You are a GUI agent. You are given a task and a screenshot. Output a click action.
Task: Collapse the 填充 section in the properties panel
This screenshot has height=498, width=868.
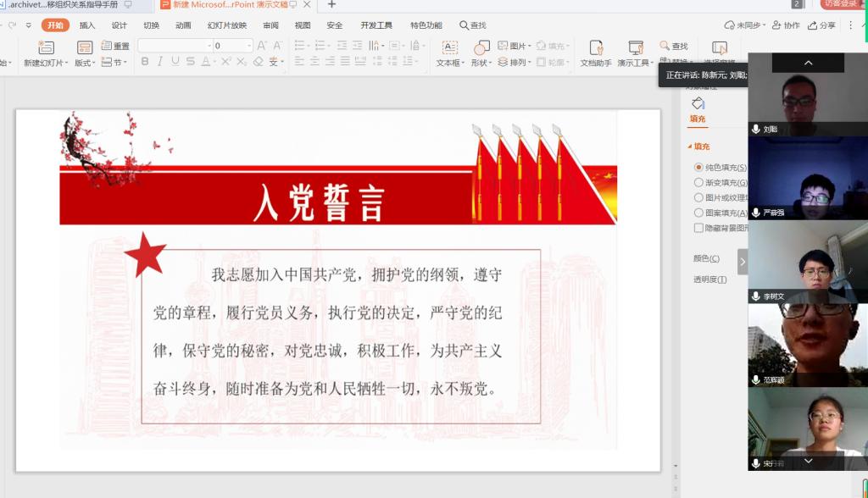(x=689, y=147)
